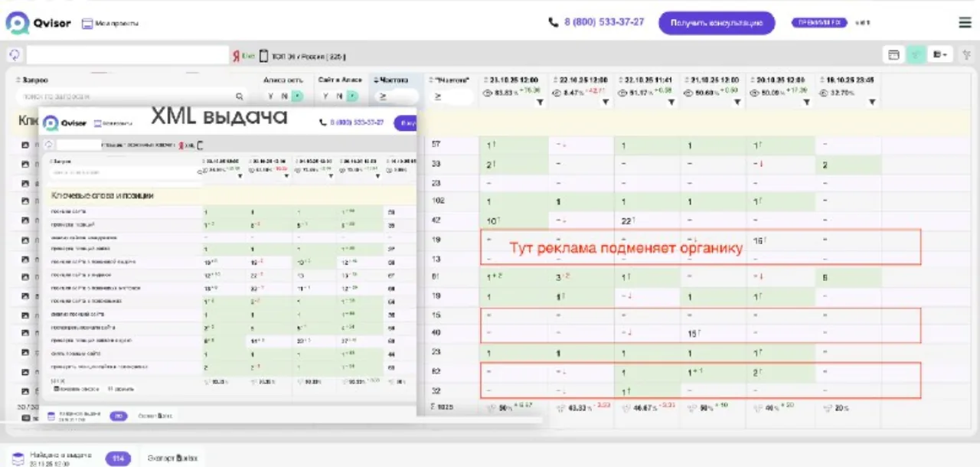Sort by the 19.10.25 23:45 column header
This screenshot has width=980, height=467.
[846, 80]
